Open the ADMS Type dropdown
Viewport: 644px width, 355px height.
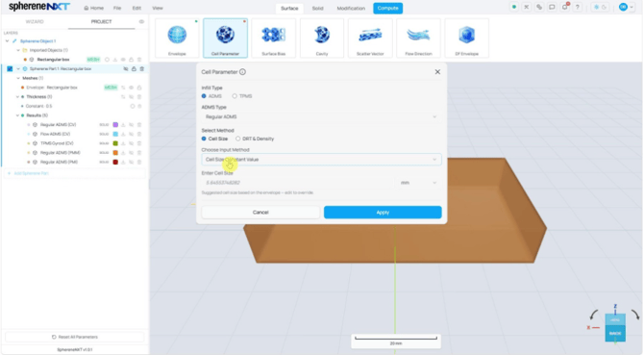321,117
